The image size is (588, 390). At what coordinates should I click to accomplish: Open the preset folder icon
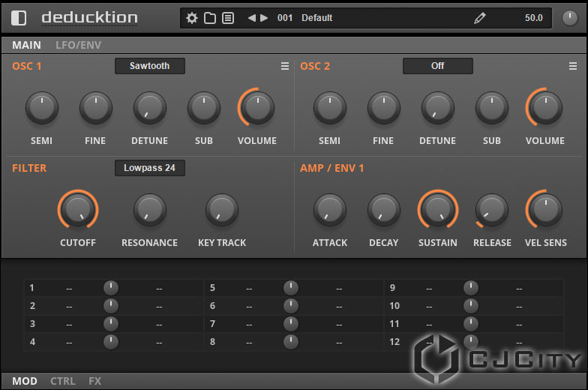point(210,18)
